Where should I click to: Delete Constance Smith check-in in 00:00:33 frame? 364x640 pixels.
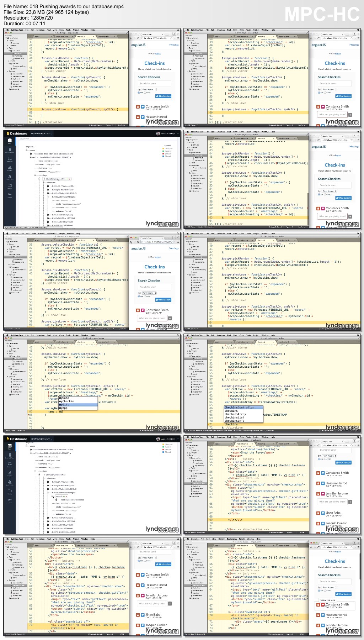[x=138, y=106]
